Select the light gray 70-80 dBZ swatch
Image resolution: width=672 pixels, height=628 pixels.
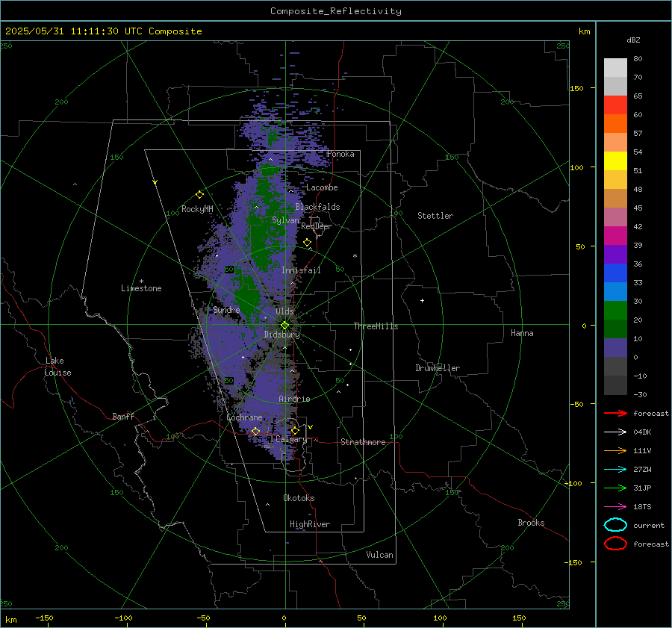click(x=615, y=68)
